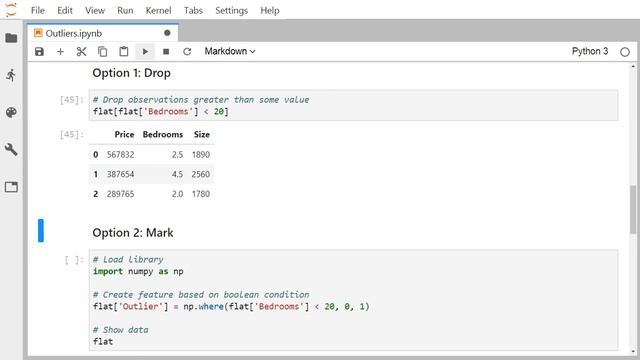This screenshot has height=360, width=640.
Task: Click the price cell 289765
Action: 120,194
